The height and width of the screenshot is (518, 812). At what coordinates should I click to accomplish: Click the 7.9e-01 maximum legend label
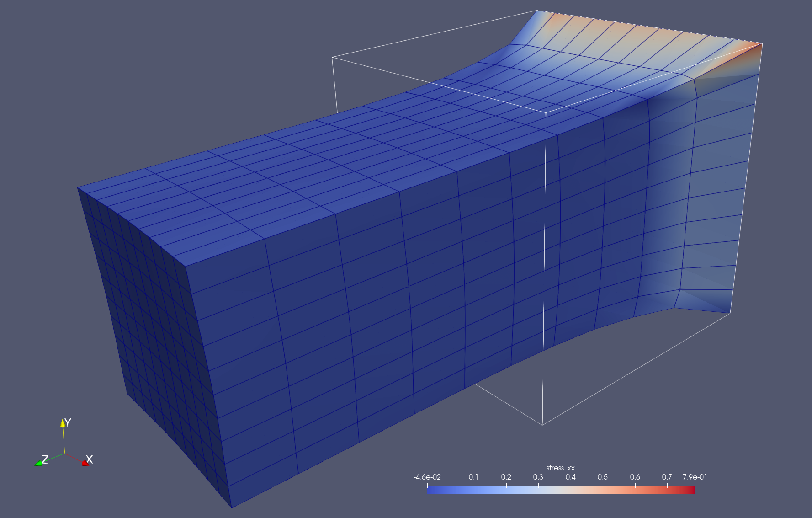[695, 477]
